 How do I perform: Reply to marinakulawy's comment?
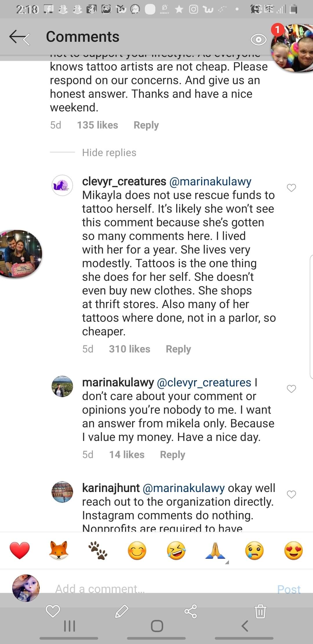(x=172, y=455)
